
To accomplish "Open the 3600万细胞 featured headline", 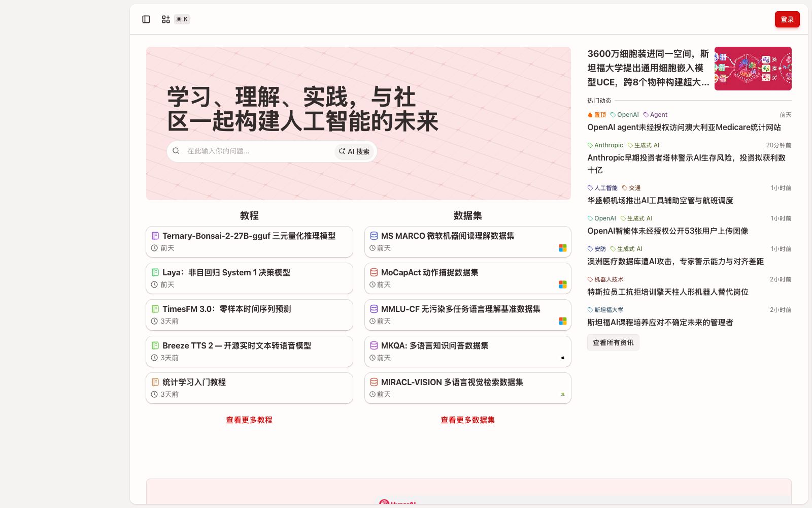I will coord(649,68).
